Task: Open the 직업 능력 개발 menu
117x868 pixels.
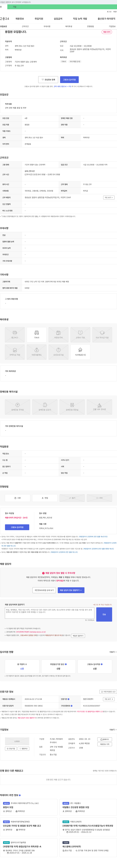Action: click(x=80, y=19)
